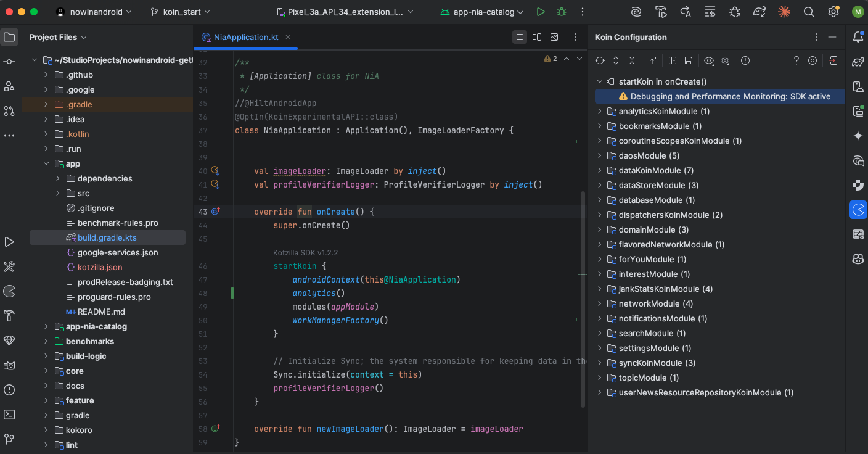The height and width of the screenshot is (454, 868).
Task: Click the save icon in Koin toolbar
Action: pyautogui.click(x=689, y=60)
